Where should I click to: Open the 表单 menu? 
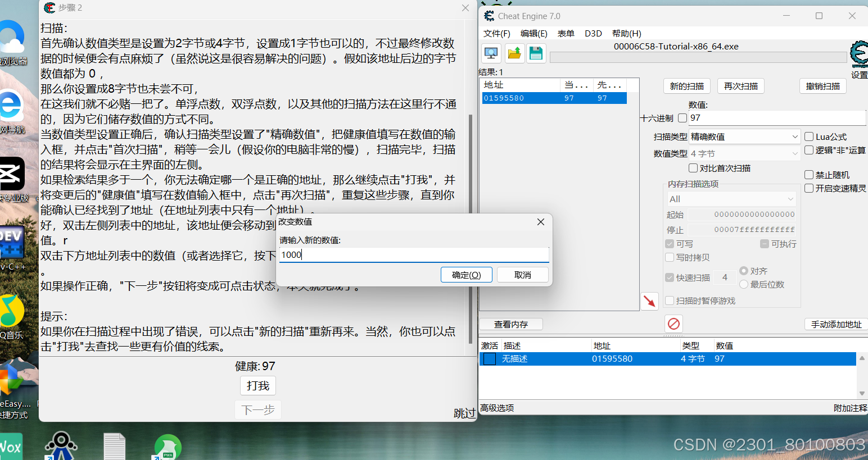click(x=566, y=33)
